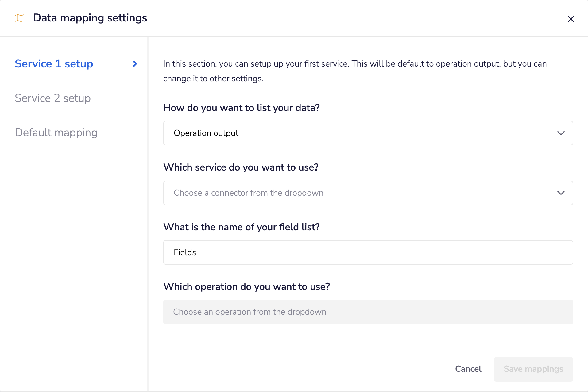Open the Default mapping section
Screen dimensions: 588x392
56,133
